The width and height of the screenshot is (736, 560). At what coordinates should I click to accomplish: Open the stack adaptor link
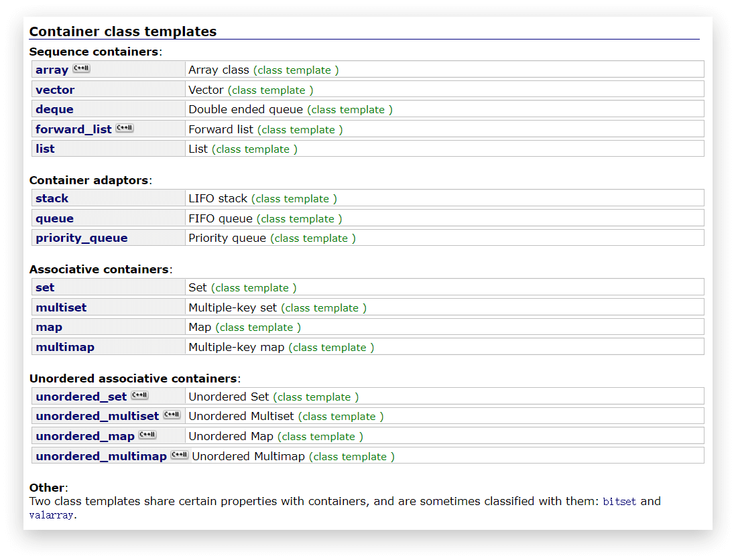52,198
